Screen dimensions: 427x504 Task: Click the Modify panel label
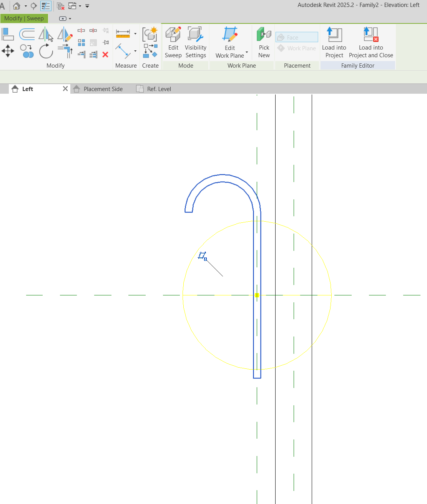click(56, 66)
